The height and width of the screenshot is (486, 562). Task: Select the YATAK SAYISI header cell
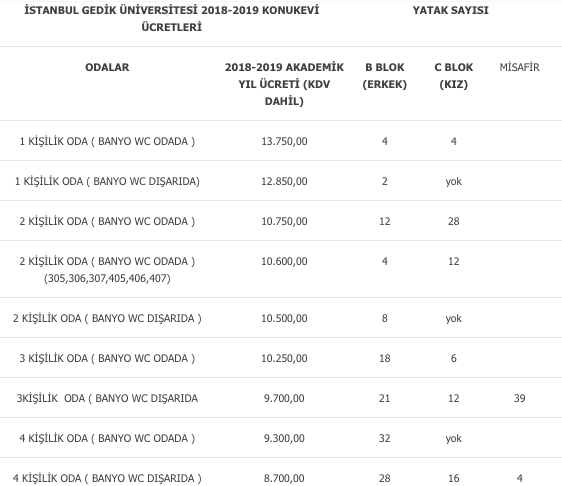point(451,10)
